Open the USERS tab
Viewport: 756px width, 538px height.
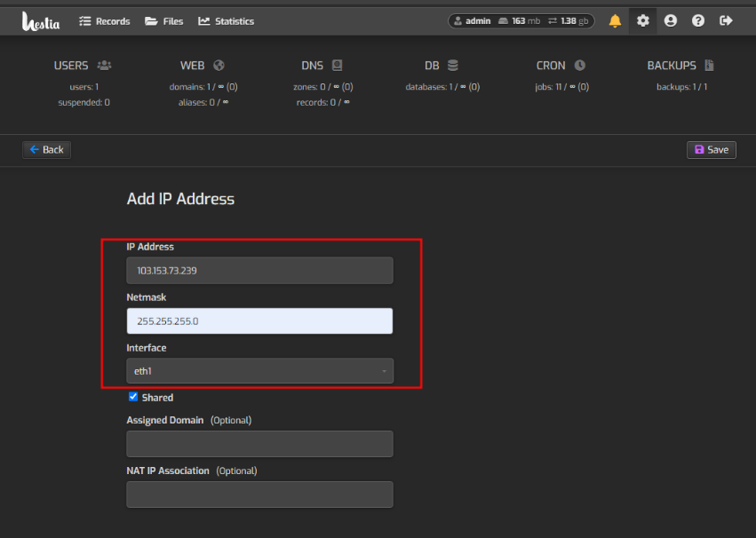click(x=84, y=66)
